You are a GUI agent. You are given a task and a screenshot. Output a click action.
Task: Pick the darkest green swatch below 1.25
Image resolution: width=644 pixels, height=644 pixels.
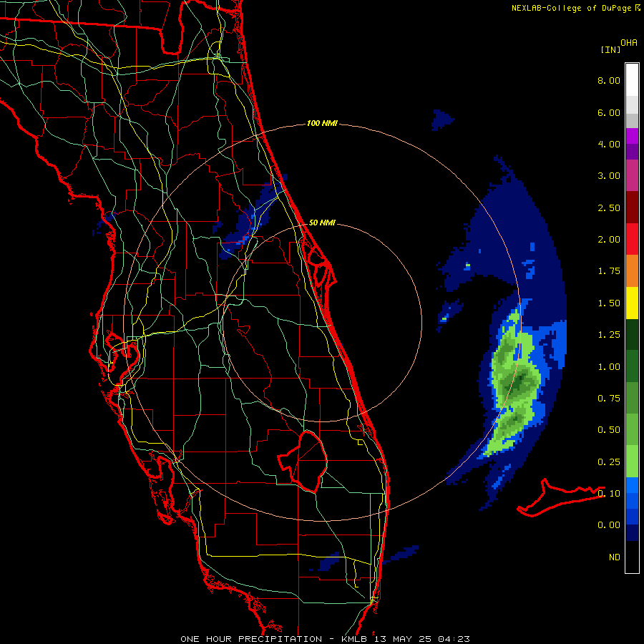point(632,335)
